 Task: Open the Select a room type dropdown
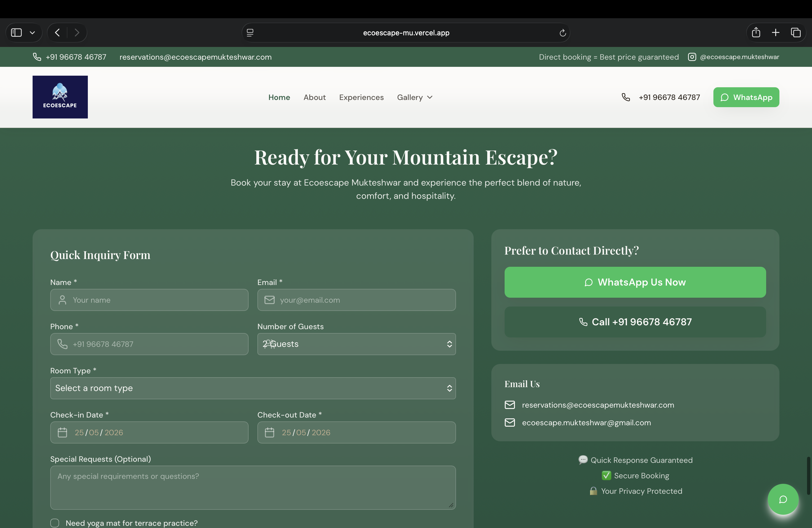click(x=253, y=388)
